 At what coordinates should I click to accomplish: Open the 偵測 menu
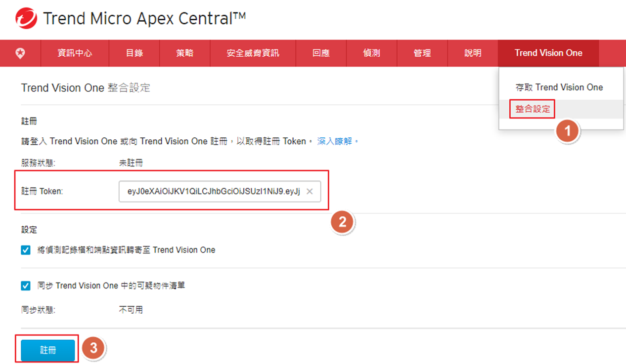[371, 53]
